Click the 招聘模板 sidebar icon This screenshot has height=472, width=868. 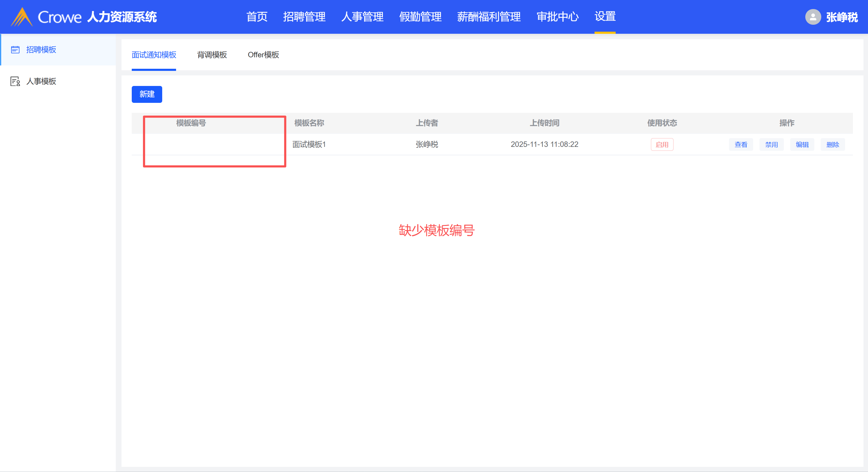pos(15,49)
